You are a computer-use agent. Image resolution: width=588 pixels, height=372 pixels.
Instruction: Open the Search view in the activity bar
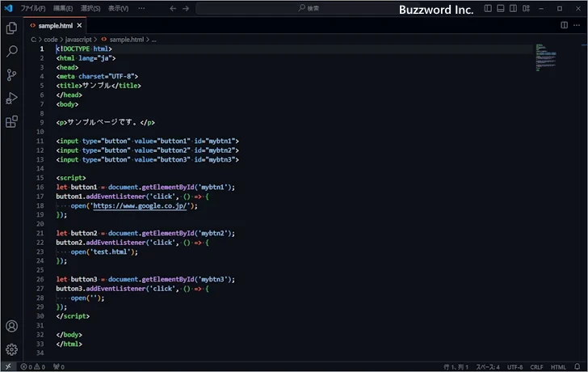tap(11, 52)
